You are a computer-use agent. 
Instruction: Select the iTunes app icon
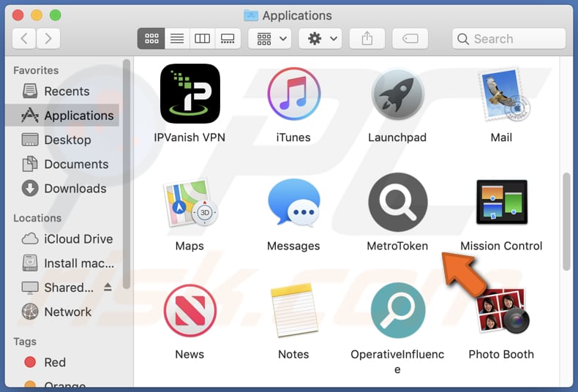coord(294,94)
